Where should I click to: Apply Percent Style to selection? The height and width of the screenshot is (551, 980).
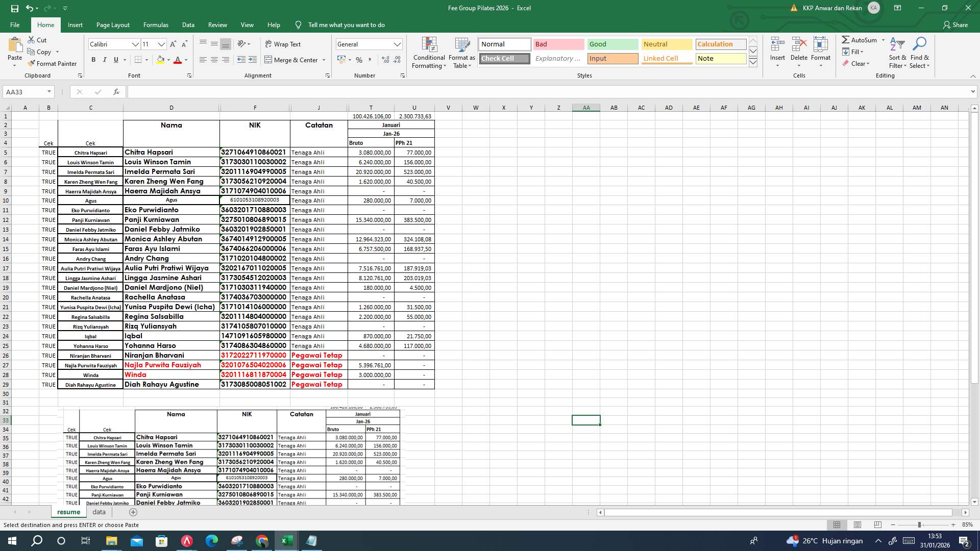click(359, 60)
